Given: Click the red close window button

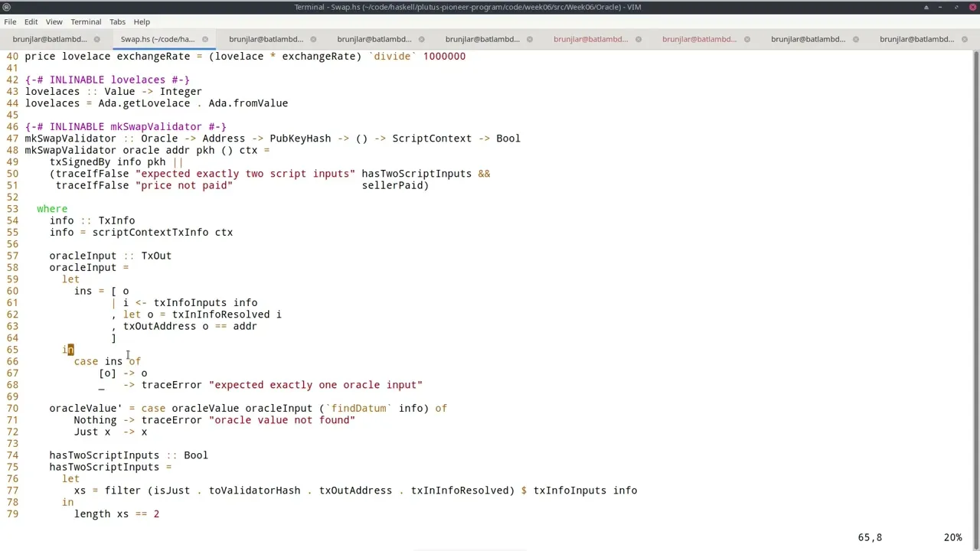Looking at the screenshot, I should (x=972, y=7).
